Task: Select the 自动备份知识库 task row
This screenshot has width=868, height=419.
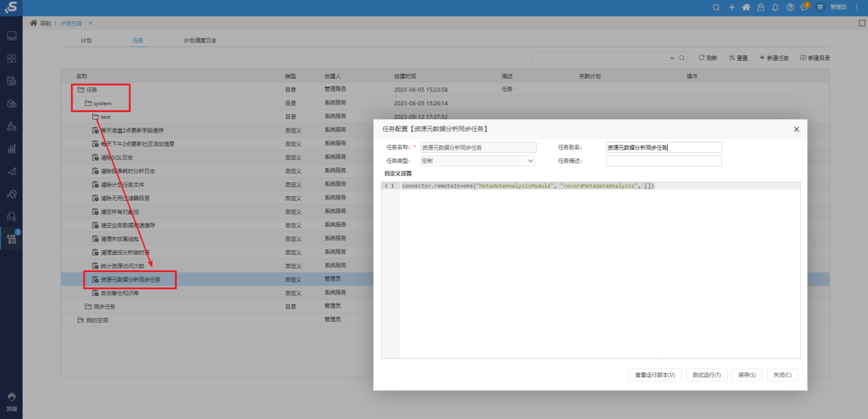Action: (120, 293)
